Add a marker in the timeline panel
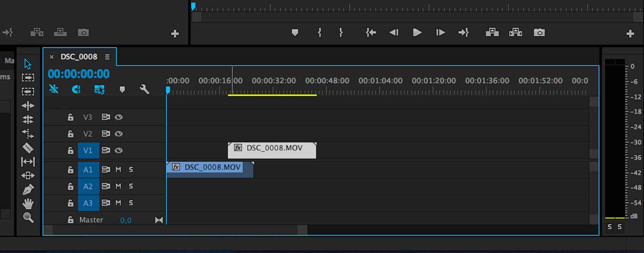This screenshot has height=253, width=644. [122, 89]
